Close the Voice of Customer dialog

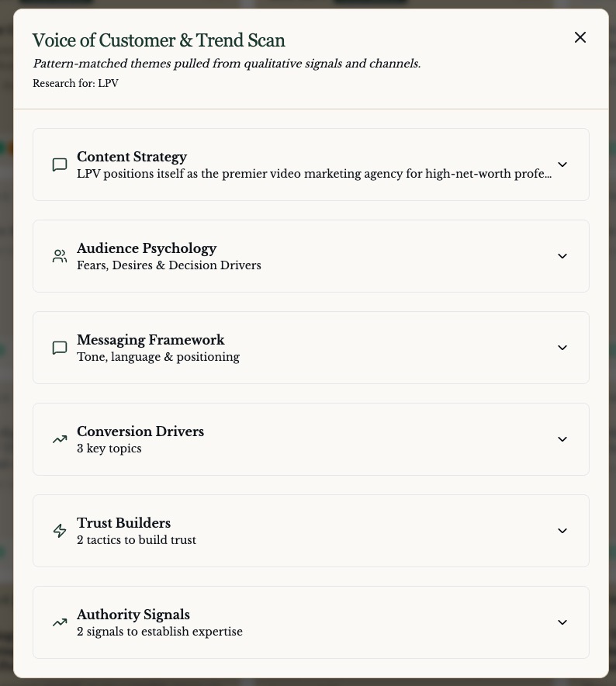coord(580,36)
